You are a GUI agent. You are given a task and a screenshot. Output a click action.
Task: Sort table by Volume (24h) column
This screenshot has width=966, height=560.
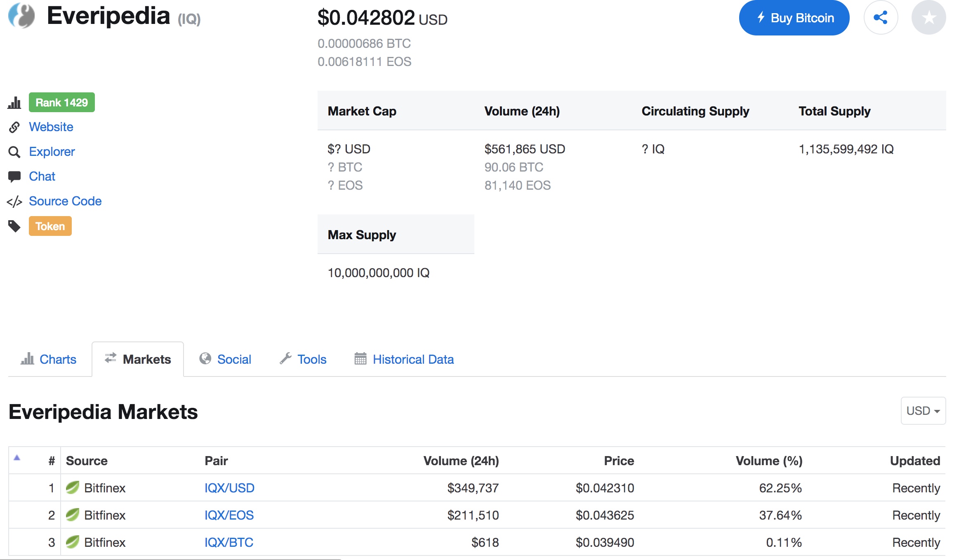click(x=461, y=461)
